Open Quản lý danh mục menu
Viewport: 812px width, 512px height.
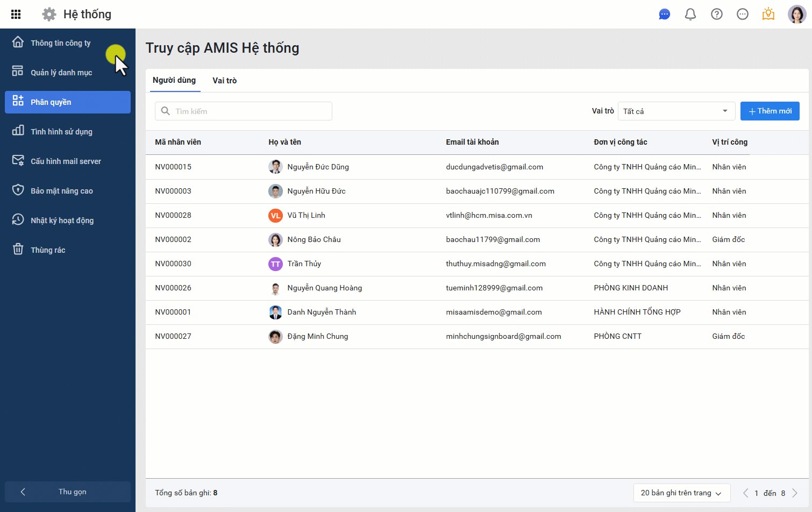coord(68,73)
